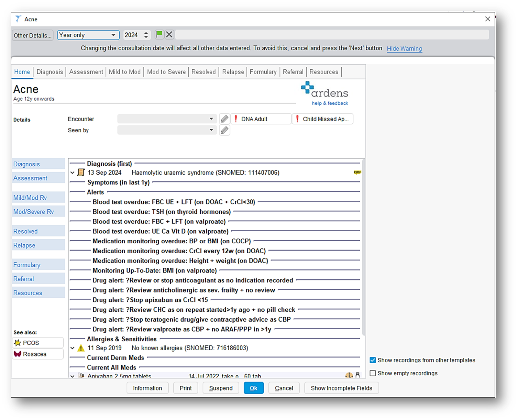
Task: Open the Relapse sidebar link
Action: [38, 245]
